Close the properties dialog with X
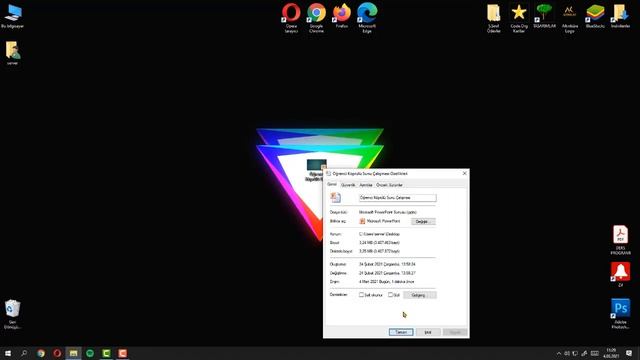 coord(464,173)
